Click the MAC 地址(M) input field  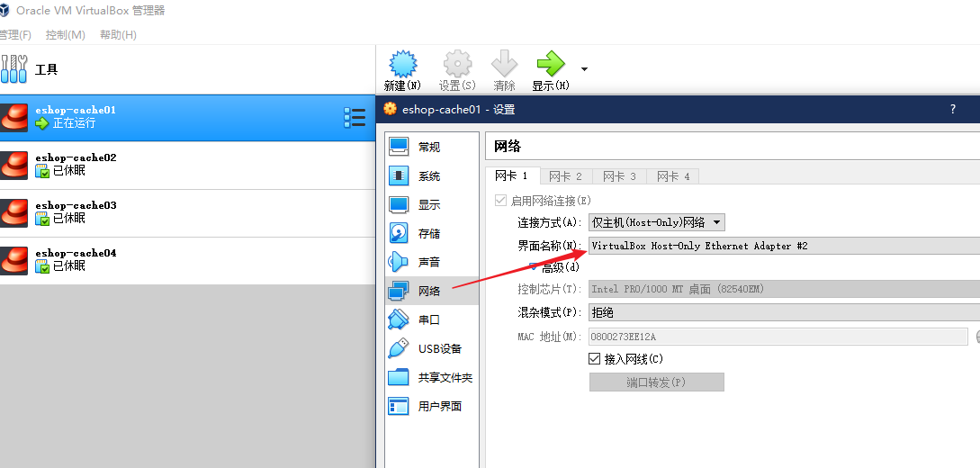(x=778, y=337)
